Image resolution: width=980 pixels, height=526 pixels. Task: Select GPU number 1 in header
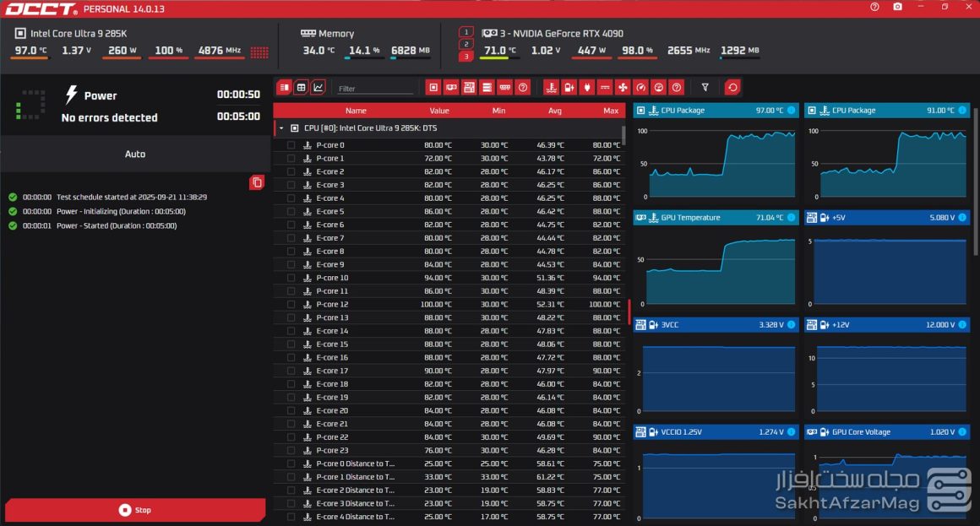tap(466, 32)
